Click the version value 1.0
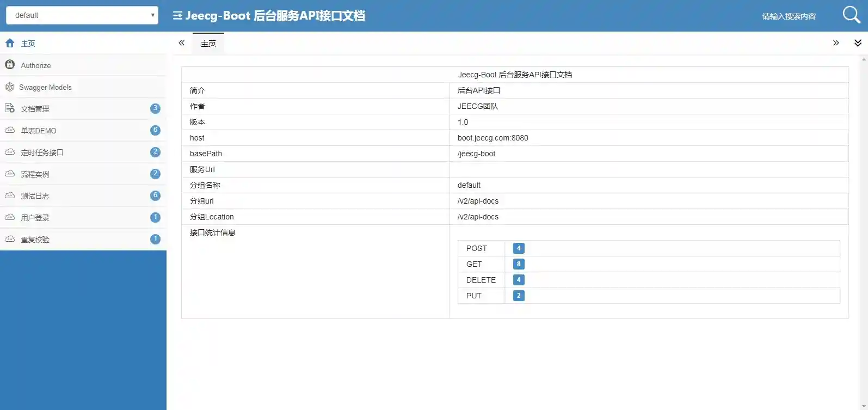This screenshot has height=410, width=868. (x=463, y=122)
